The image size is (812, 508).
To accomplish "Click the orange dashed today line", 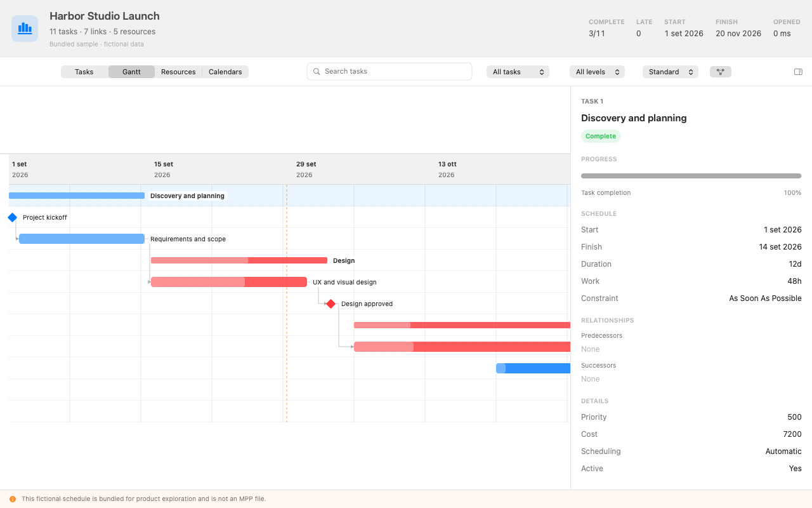I will [x=287, y=304].
